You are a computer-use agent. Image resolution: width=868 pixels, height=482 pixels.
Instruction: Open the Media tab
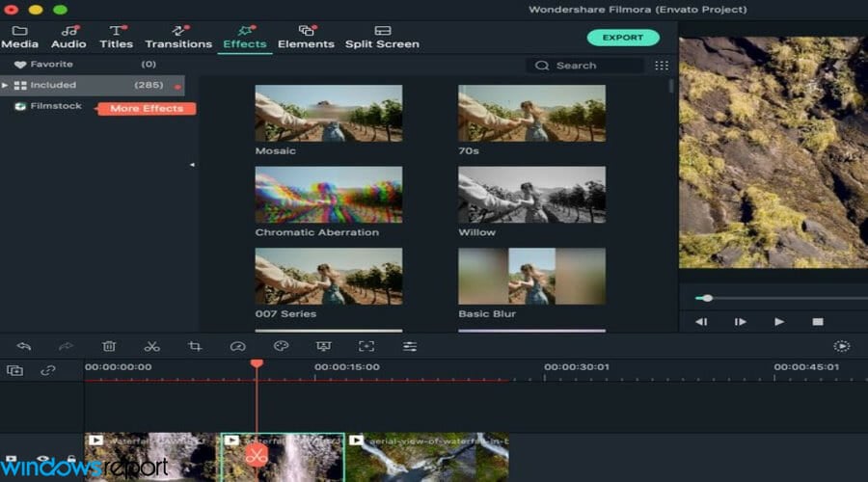[x=20, y=37]
